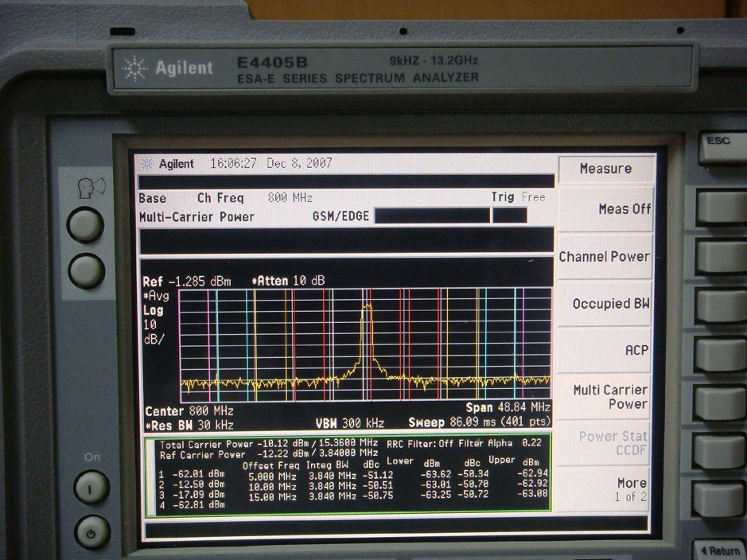The width and height of the screenshot is (747, 560).
Task: Click the Log 10 dB/ scale annotation
Action: (x=154, y=325)
